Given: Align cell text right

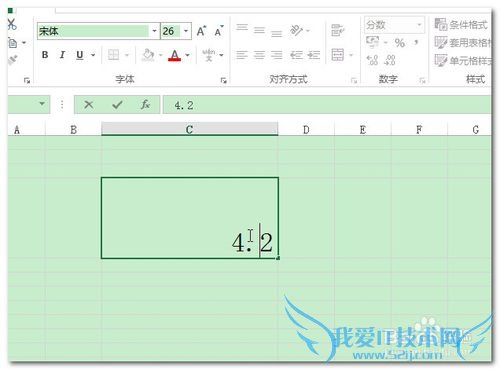Looking at the screenshot, I should [x=276, y=55].
